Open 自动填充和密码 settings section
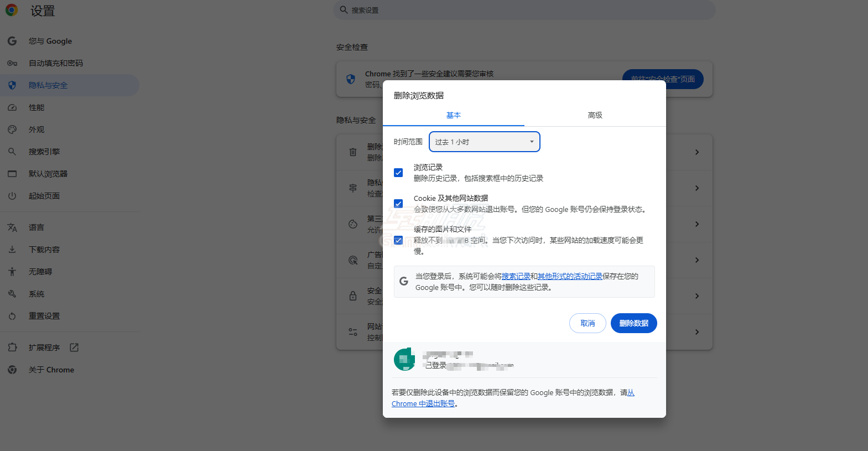 click(x=70, y=63)
